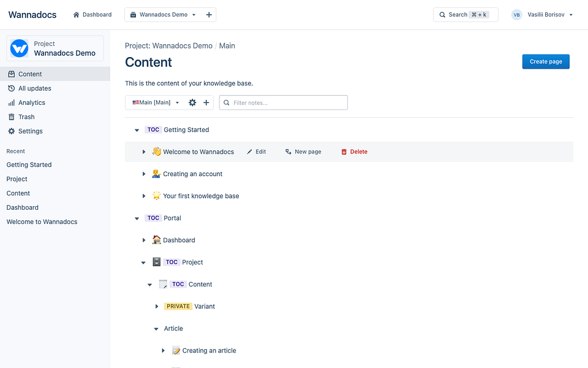Open the Wannadocs Demo project switcher dropdown
The image size is (588, 368).
(163, 15)
